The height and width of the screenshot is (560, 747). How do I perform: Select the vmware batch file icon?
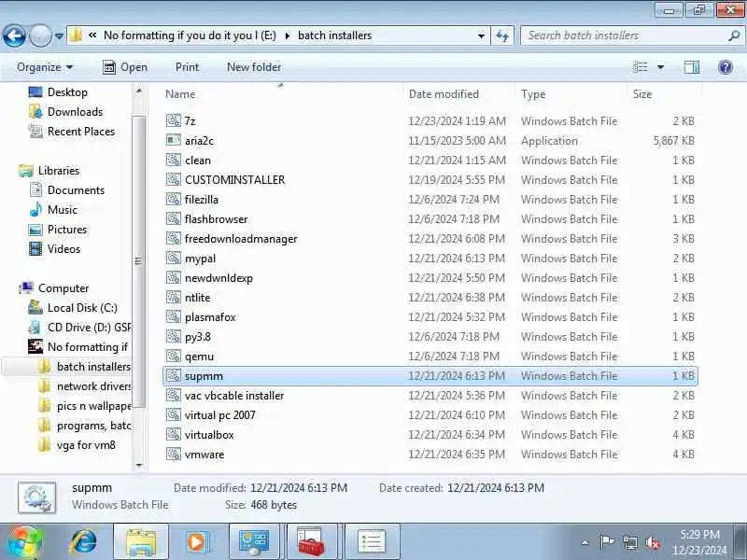pyautogui.click(x=174, y=454)
